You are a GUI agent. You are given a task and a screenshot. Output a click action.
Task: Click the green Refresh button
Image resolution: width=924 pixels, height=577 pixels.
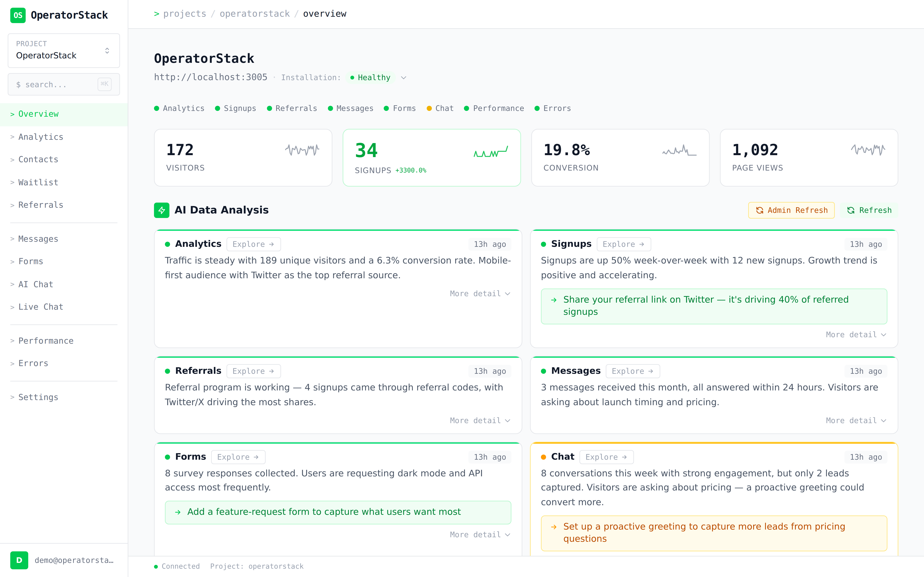869,210
